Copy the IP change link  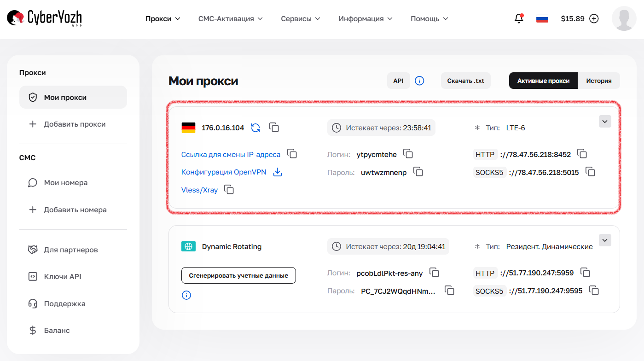pyautogui.click(x=292, y=154)
